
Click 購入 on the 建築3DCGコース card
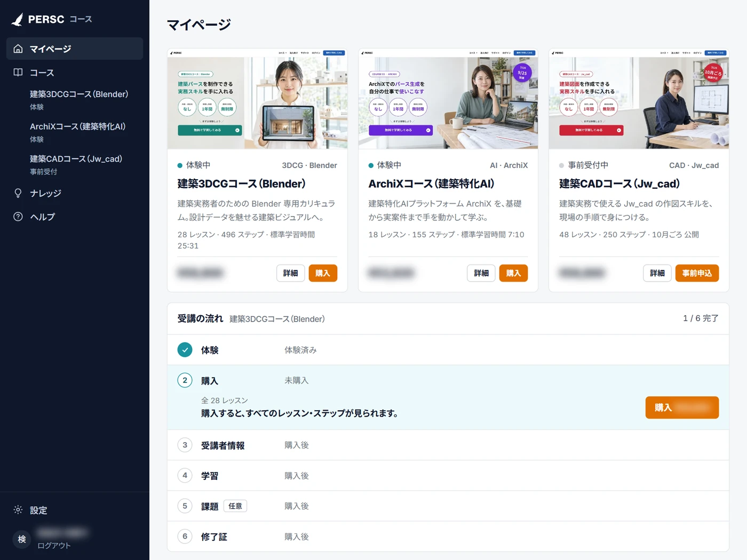[x=323, y=273]
